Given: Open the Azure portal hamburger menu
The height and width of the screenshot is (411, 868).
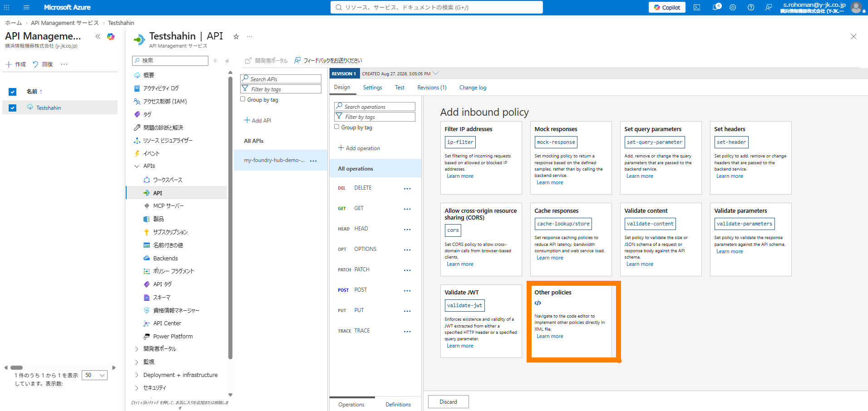Looking at the screenshot, I should [26, 7].
